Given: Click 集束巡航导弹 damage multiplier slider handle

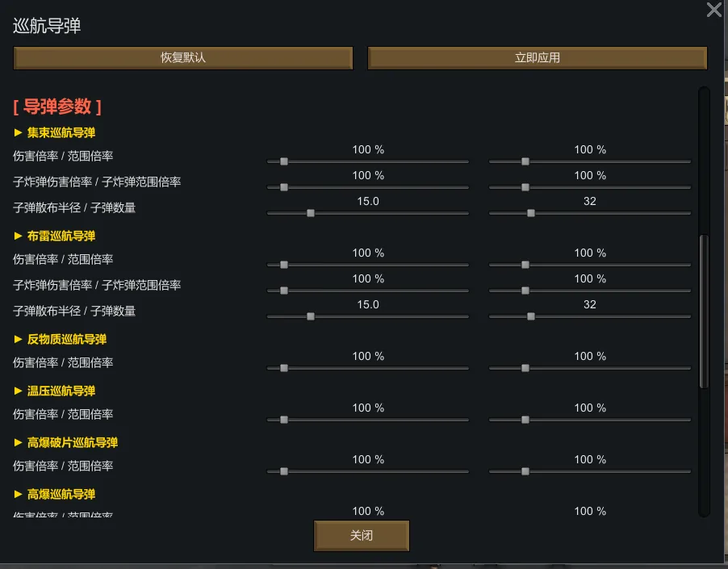Looking at the screenshot, I should (x=283, y=161).
